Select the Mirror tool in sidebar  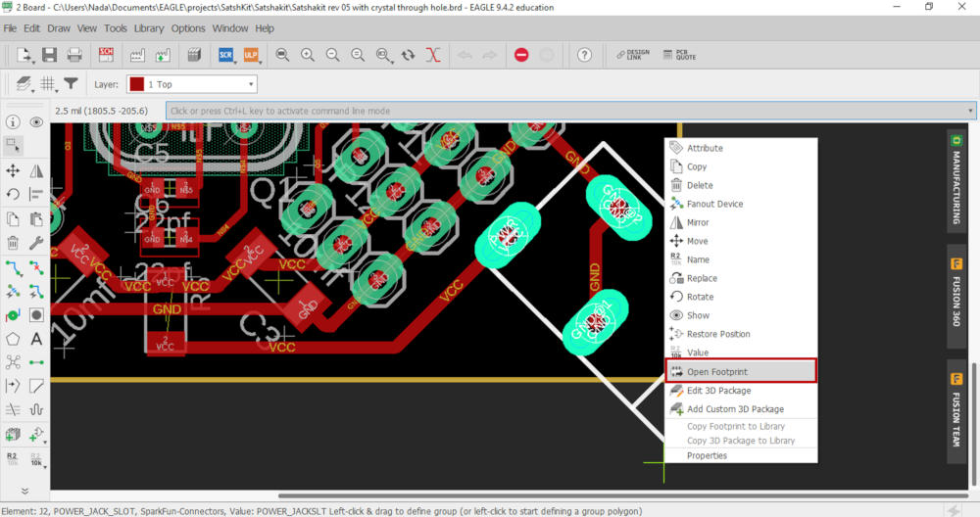37,170
